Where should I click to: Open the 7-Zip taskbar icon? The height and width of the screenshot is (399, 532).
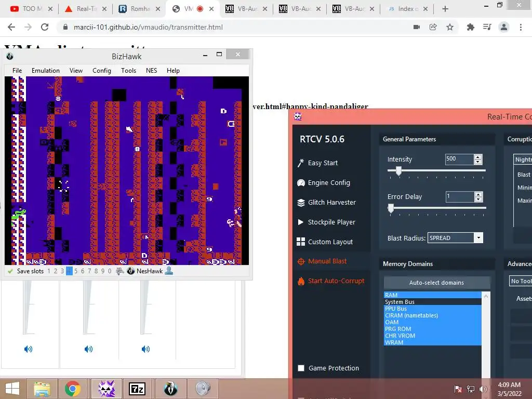tap(137, 389)
